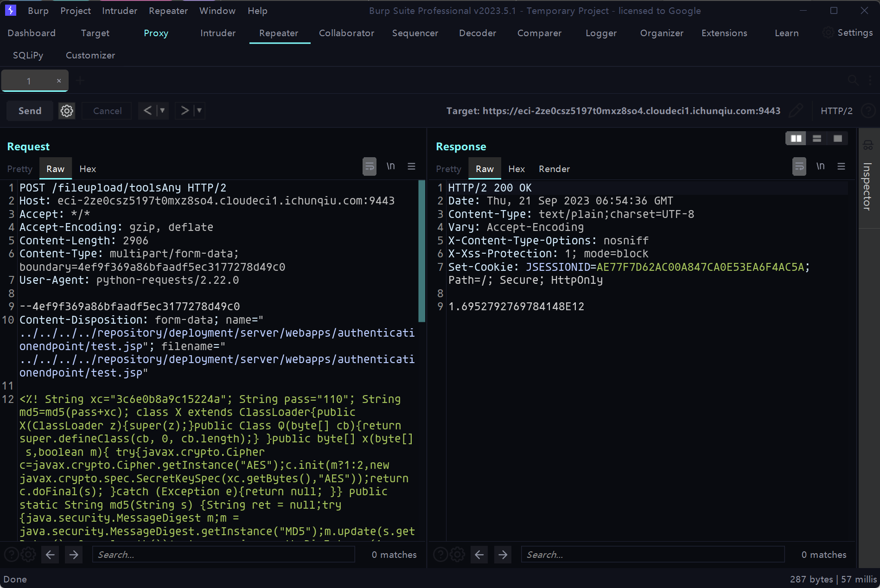Switch to the Proxy tab

click(156, 33)
